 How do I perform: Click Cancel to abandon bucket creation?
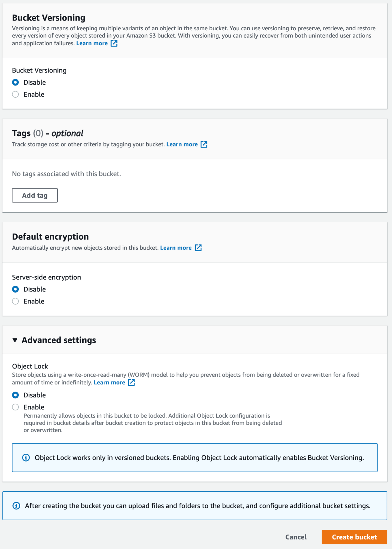coord(296,537)
